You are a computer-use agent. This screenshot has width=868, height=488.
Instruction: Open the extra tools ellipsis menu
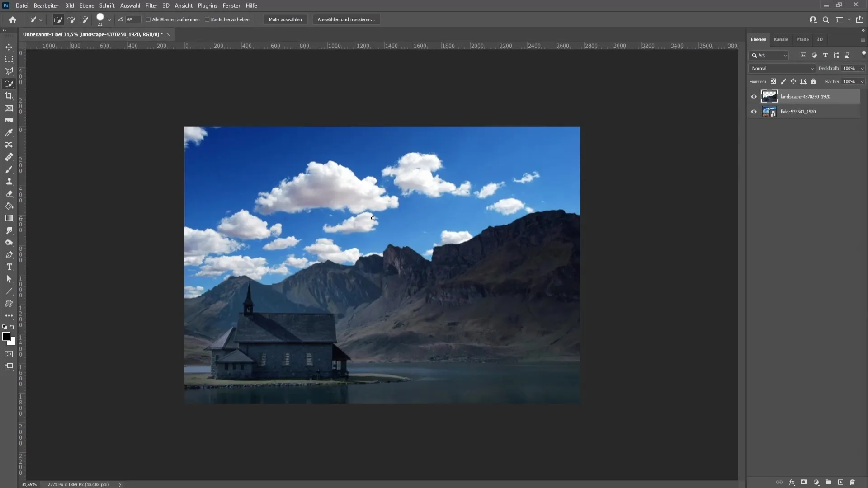pyautogui.click(x=9, y=316)
